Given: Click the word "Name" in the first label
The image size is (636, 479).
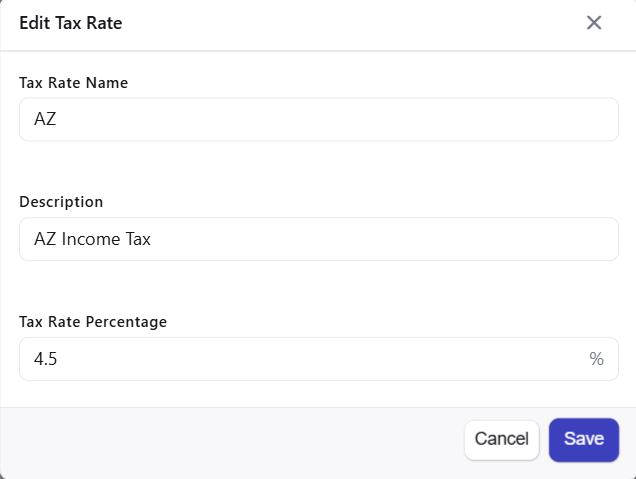Looking at the screenshot, I should [x=108, y=82].
